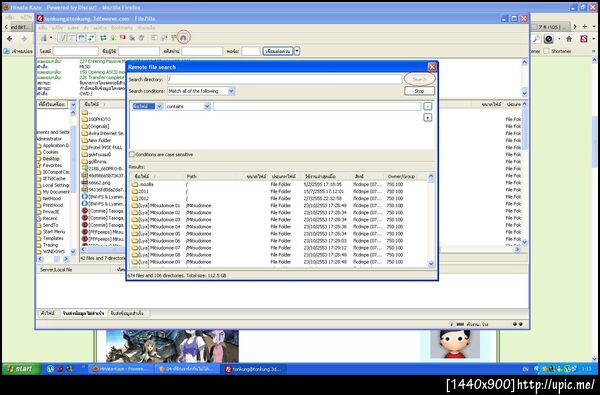Select the Queued files tab
The height and width of the screenshot is (395, 600).
pyautogui.click(x=48, y=313)
